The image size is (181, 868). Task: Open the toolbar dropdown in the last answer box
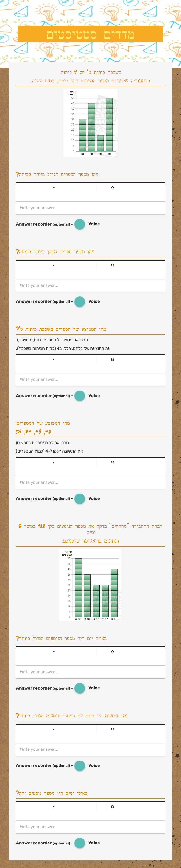(53, 807)
